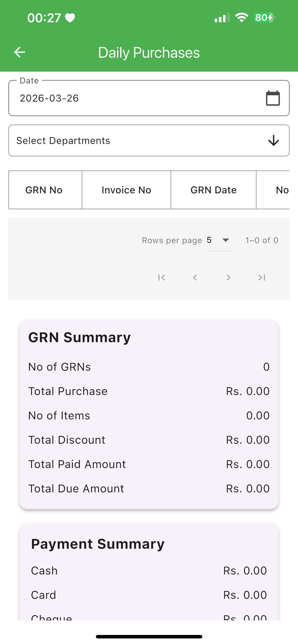Expand the Select Departments dropdown
The height and width of the screenshot is (644, 298).
point(149,140)
